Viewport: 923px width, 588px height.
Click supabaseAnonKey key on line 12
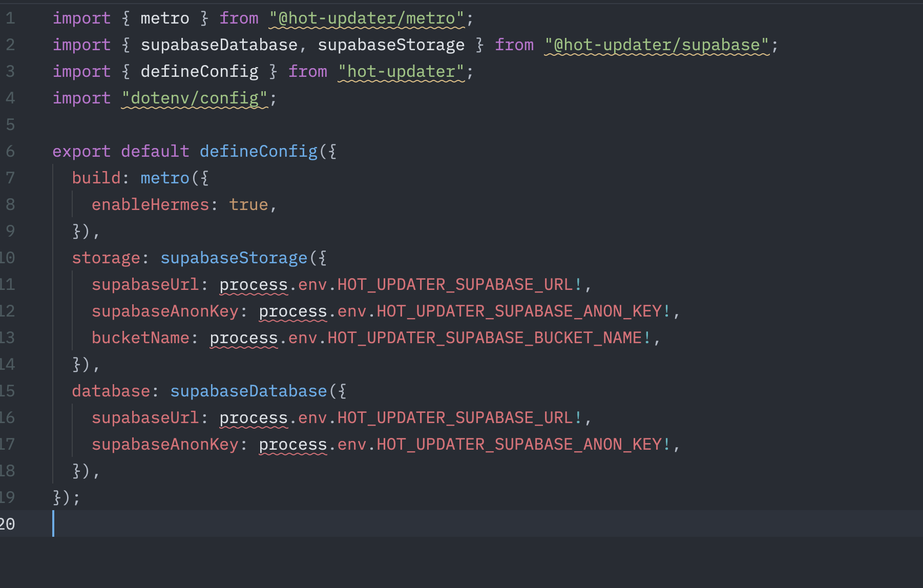tap(165, 311)
